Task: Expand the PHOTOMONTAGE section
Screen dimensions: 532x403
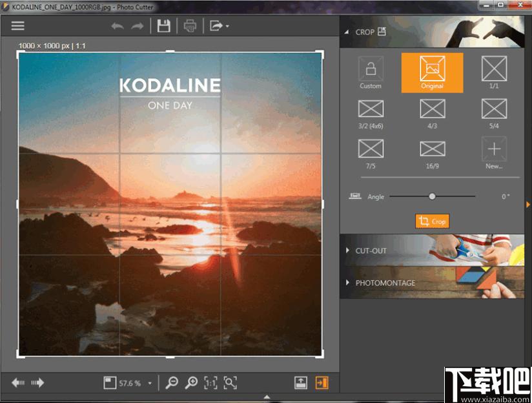Action: [347, 282]
